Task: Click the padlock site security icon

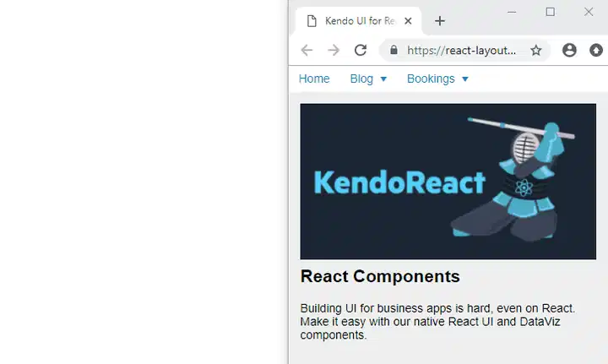Action: click(394, 50)
